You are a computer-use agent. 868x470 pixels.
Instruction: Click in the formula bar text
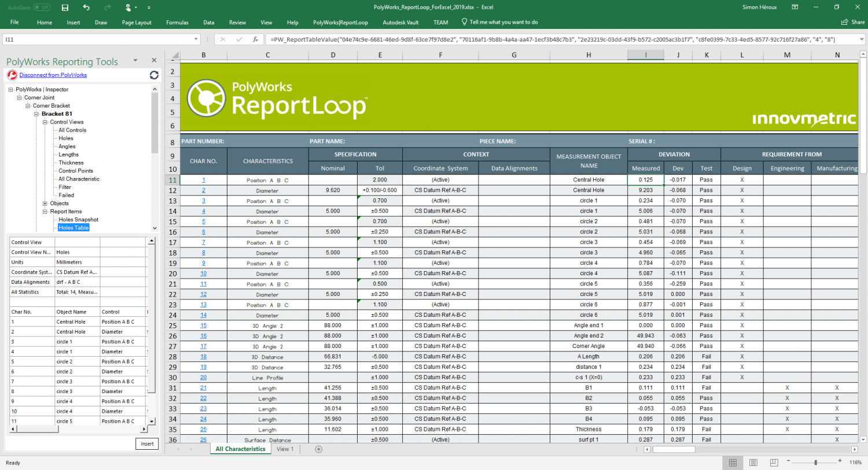coord(560,39)
